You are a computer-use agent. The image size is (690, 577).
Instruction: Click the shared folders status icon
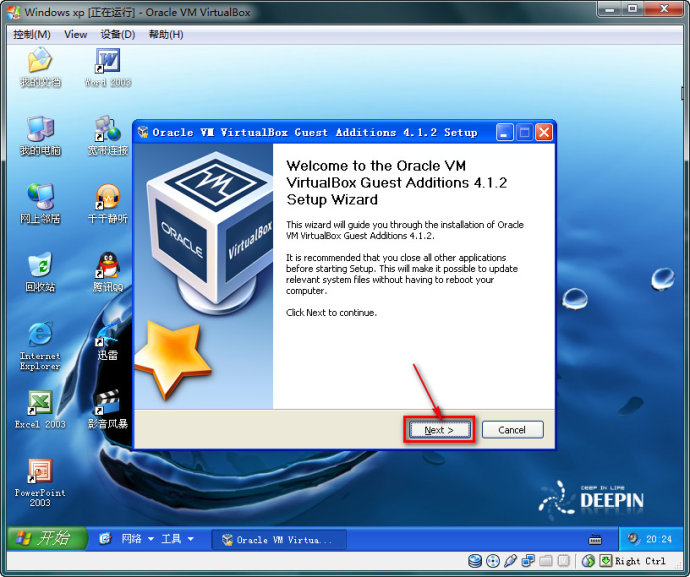546,561
